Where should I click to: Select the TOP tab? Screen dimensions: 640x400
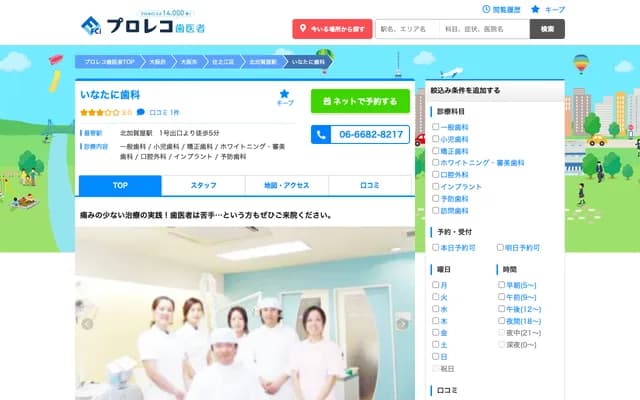coord(120,186)
